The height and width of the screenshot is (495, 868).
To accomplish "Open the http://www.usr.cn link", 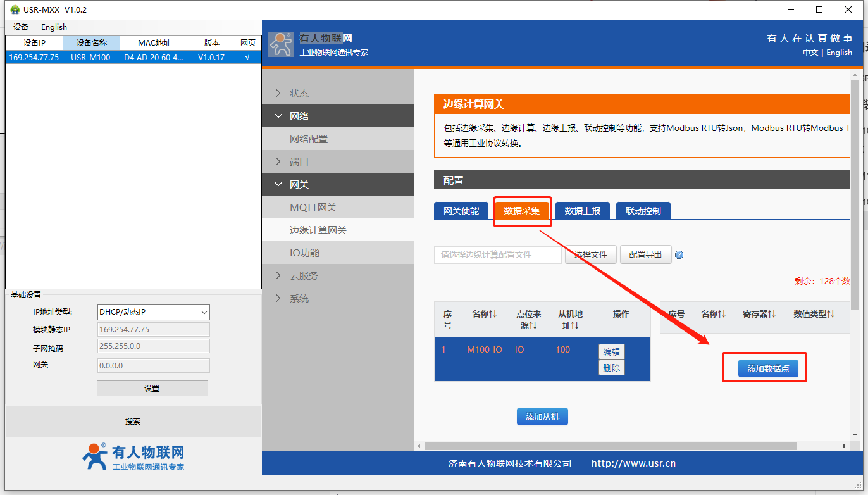I will point(633,463).
